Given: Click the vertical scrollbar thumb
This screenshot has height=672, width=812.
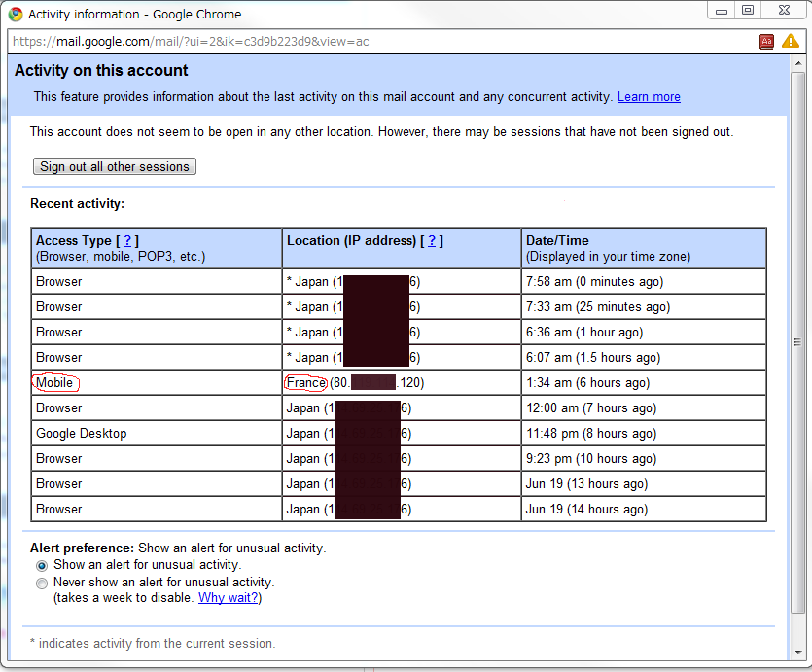Looking at the screenshot, I should pyautogui.click(x=797, y=341).
